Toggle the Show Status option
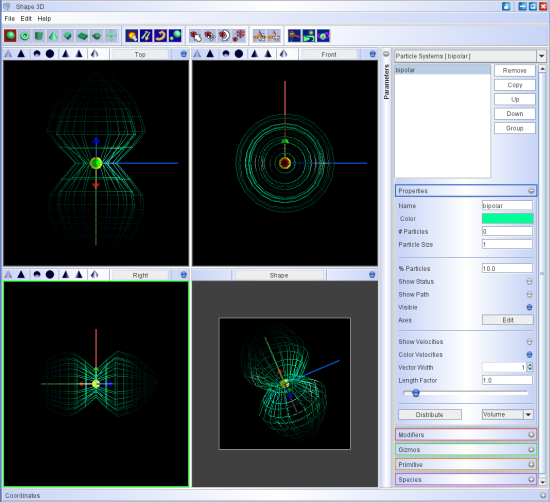 click(x=529, y=282)
